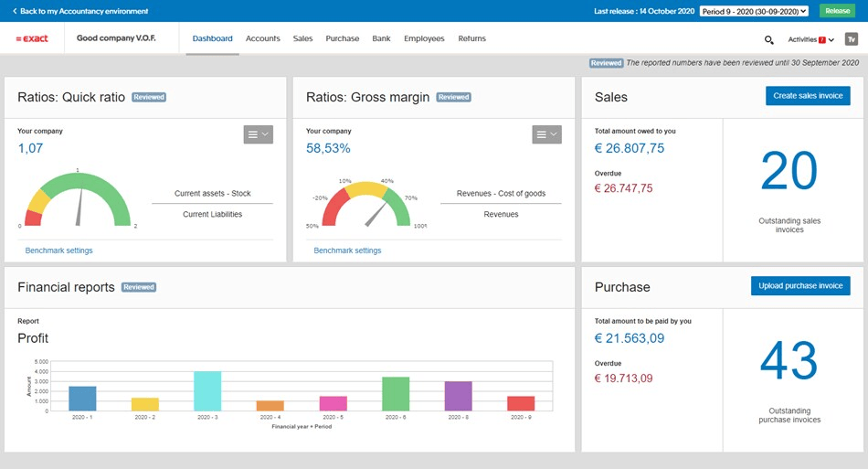Click the 2020 - 3 cyan profit bar
The height and width of the screenshot is (469, 868).
[x=207, y=391]
